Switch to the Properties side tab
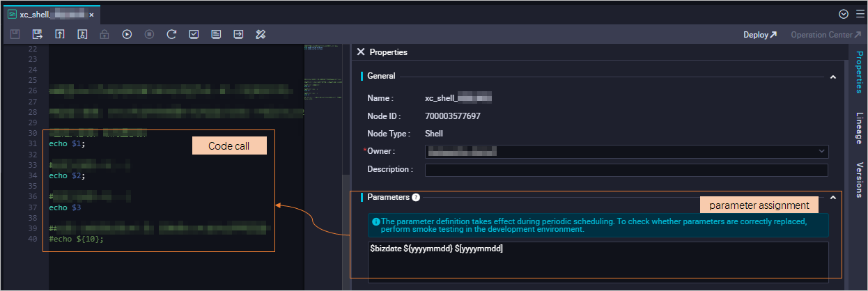Screen dimensions: 868x291 [x=859, y=72]
